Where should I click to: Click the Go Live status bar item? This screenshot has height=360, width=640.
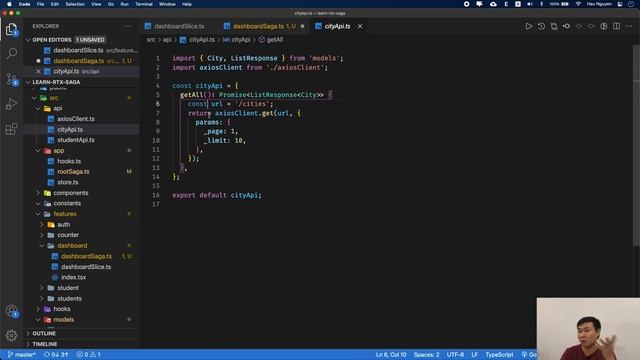click(x=529, y=355)
